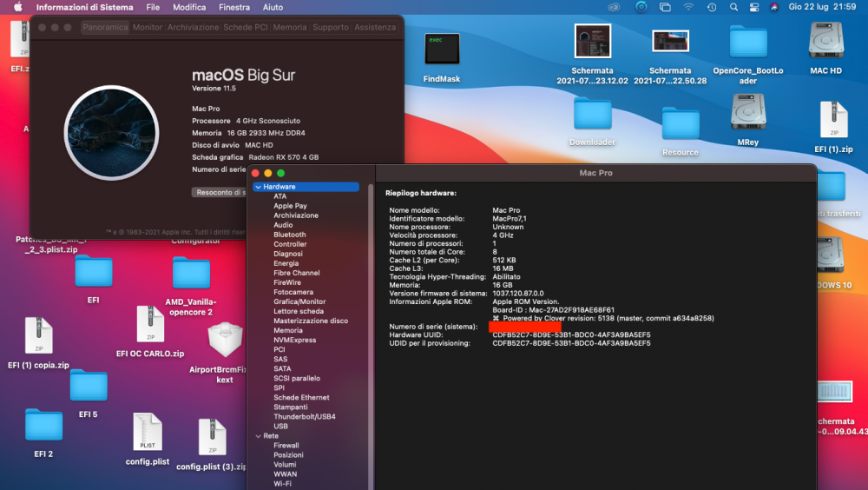Open the EFI (1).zip archive icon
The image size is (868, 490).
click(833, 120)
